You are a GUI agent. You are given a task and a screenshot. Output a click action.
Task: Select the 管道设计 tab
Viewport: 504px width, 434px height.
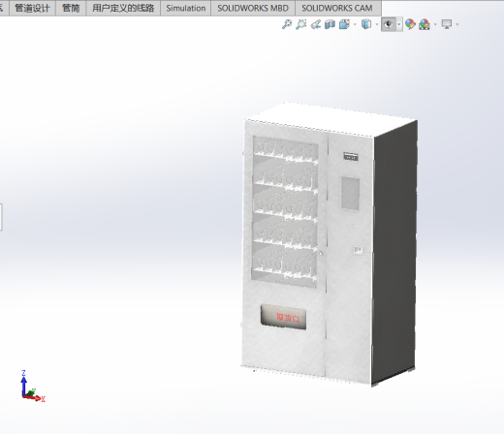coord(32,8)
